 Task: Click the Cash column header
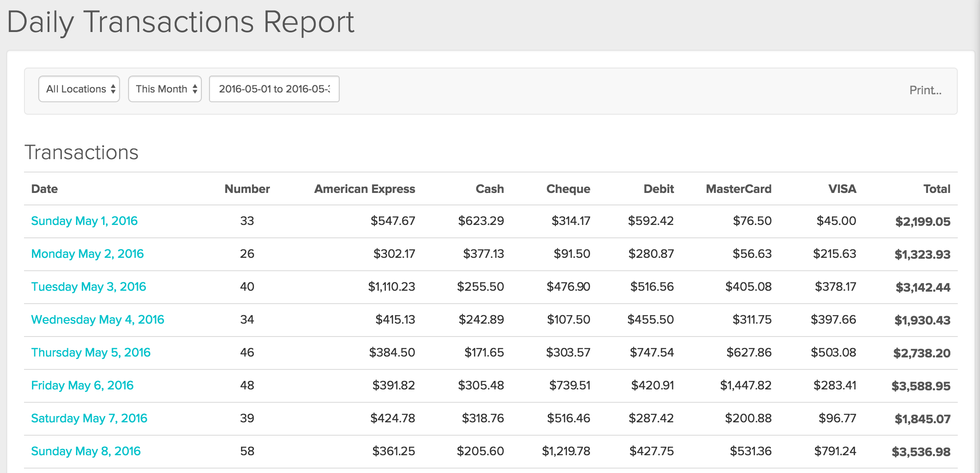pos(490,189)
